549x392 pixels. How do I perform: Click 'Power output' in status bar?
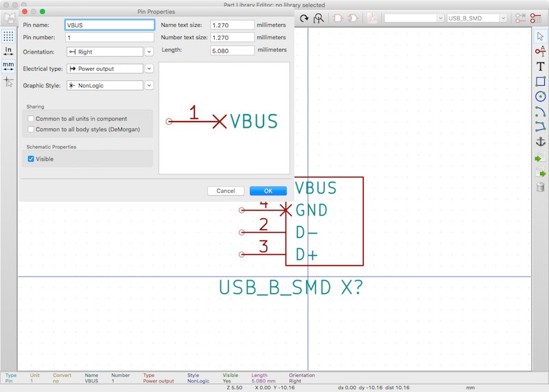tap(159, 381)
